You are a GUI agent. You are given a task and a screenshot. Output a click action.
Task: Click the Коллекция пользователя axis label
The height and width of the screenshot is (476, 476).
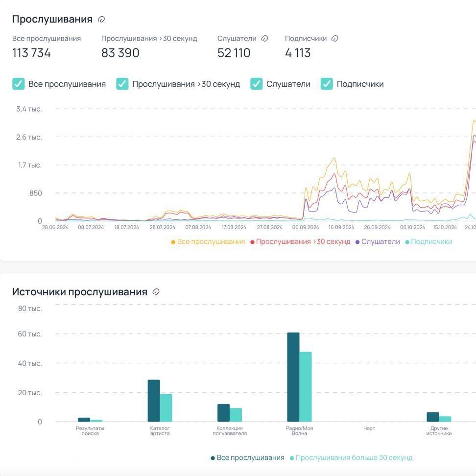click(230, 431)
